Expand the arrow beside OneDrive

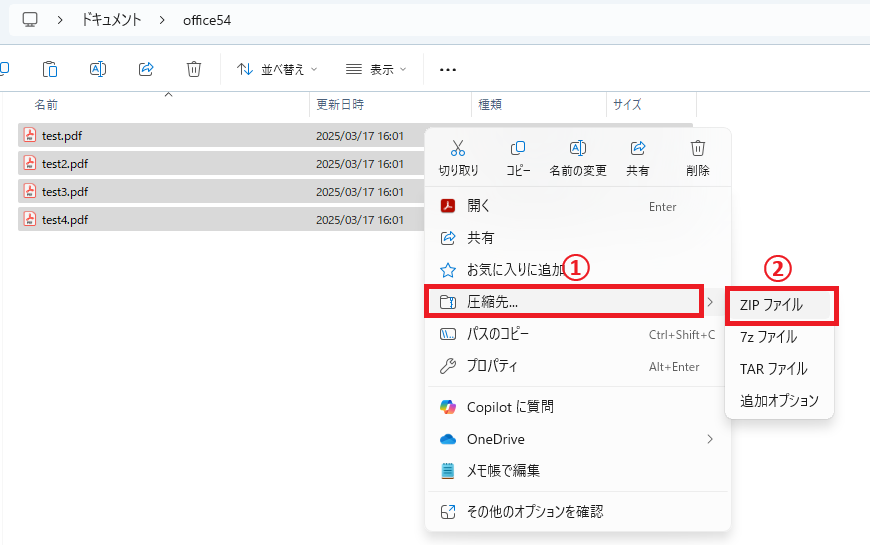pyautogui.click(x=710, y=439)
